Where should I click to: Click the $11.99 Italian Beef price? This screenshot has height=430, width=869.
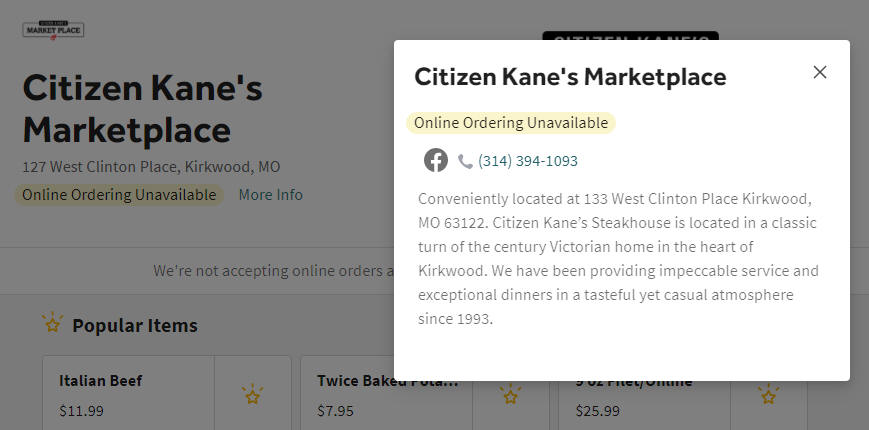pos(81,411)
